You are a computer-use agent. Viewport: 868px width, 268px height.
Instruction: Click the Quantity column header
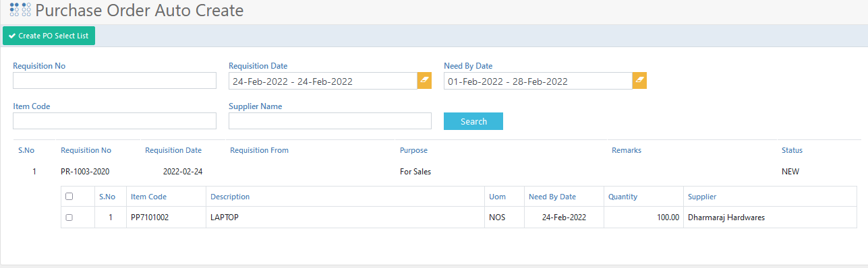tap(623, 197)
